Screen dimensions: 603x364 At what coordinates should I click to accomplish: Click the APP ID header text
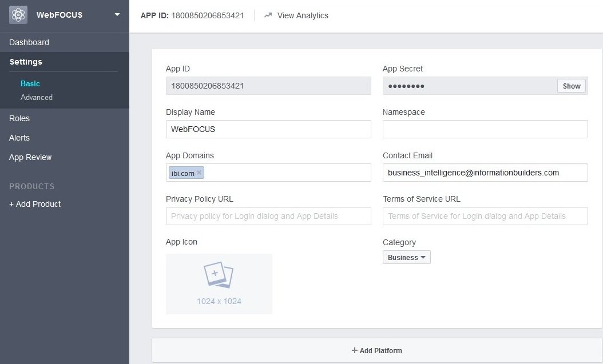tap(192, 15)
